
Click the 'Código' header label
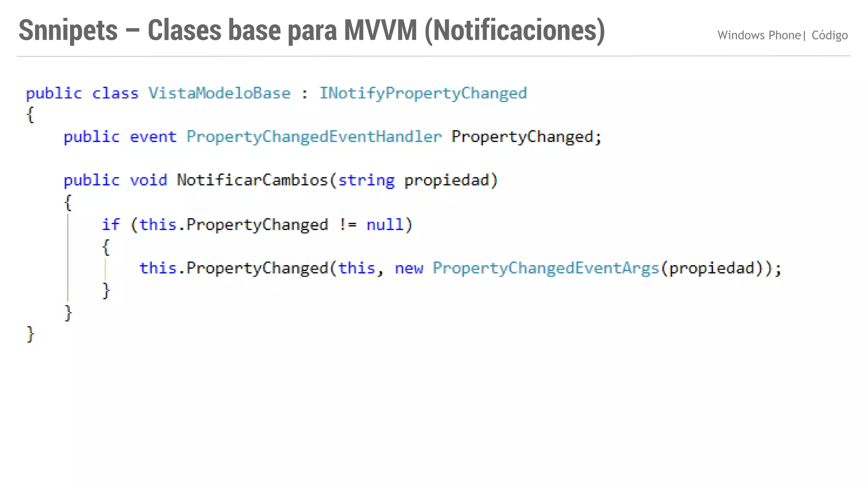(829, 35)
